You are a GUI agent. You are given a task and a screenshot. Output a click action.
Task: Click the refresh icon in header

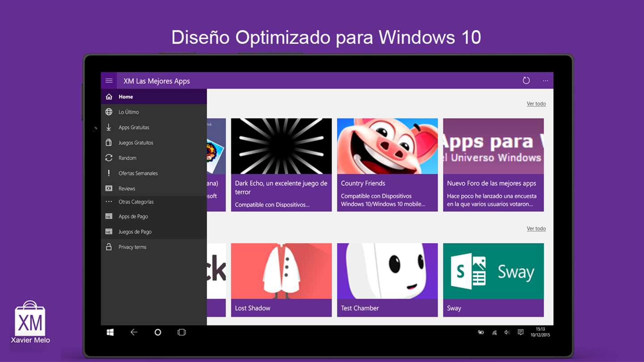pyautogui.click(x=526, y=80)
